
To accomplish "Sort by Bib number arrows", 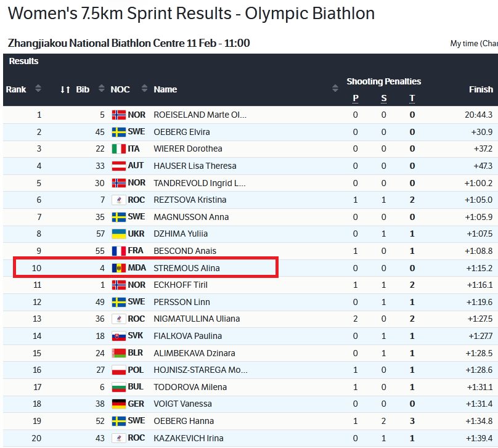I will (102, 88).
